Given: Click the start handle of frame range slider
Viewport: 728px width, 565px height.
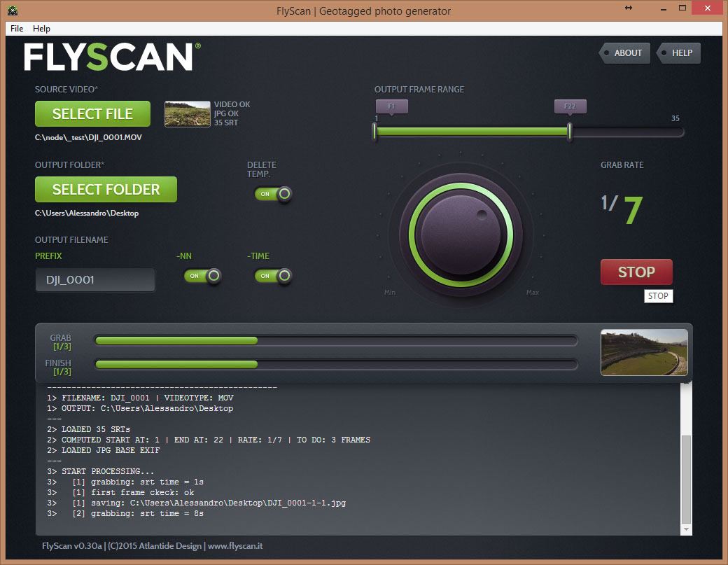Looking at the screenshot, I should click(x=374, y=132).
